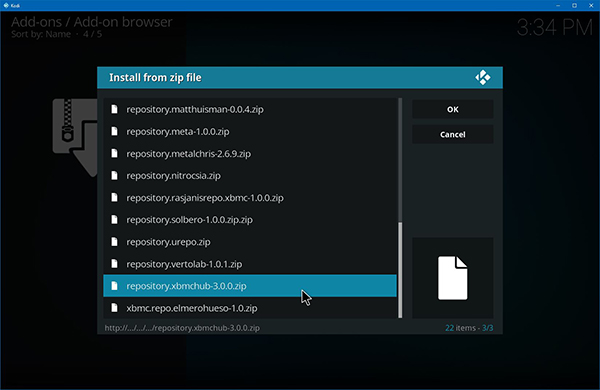This screenshot has height=390, width=600.
Task: Click the Cancel button
Action: tap(452, 134)
